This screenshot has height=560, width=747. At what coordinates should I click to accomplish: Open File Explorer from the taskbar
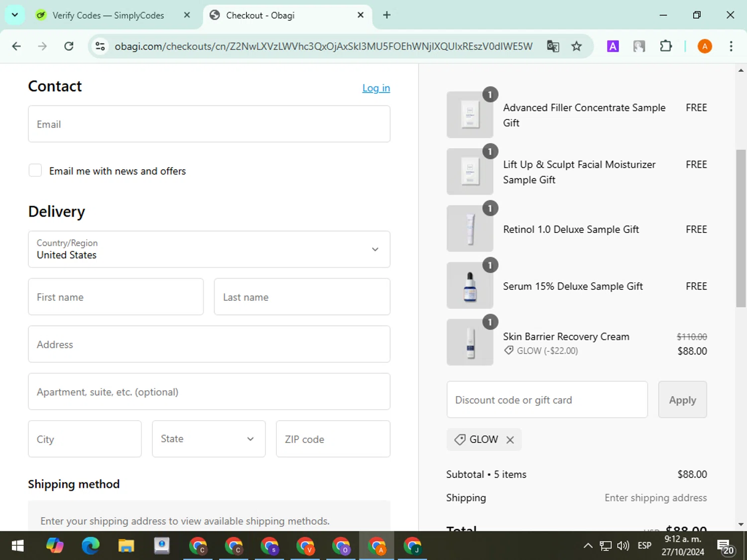(x=126, y=546)
